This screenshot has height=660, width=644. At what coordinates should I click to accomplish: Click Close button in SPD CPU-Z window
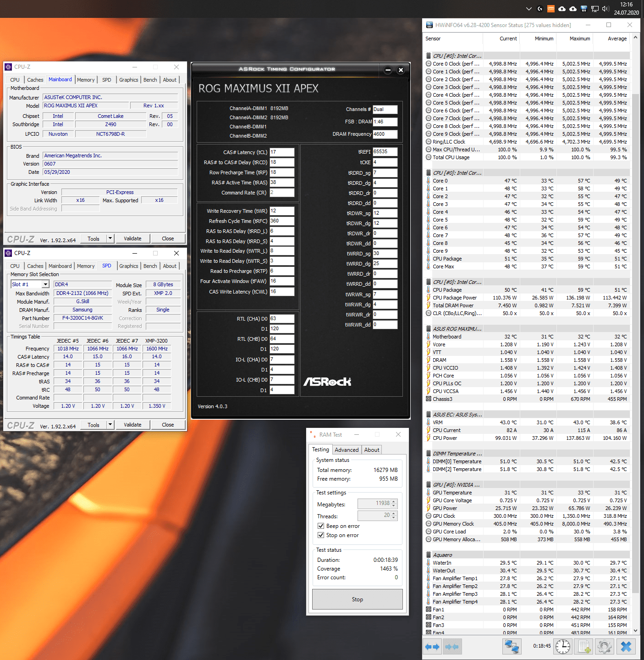168,425
